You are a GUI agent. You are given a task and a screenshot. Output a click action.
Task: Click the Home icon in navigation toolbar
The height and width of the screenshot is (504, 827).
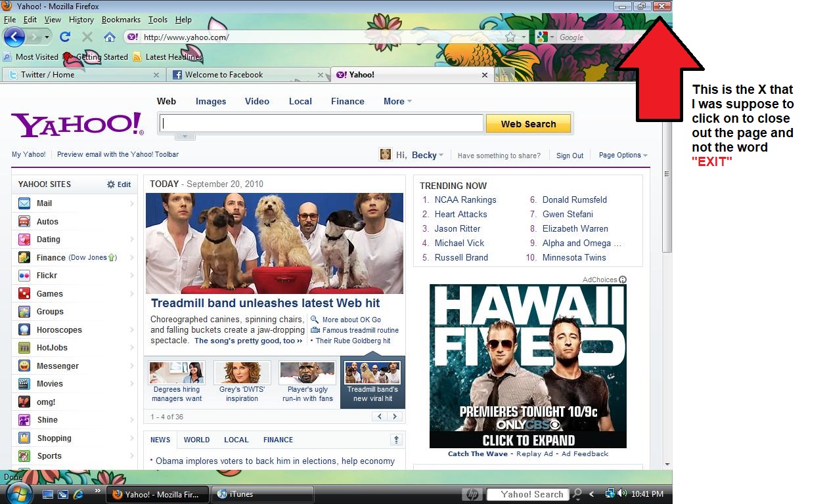tap(110, 37)
